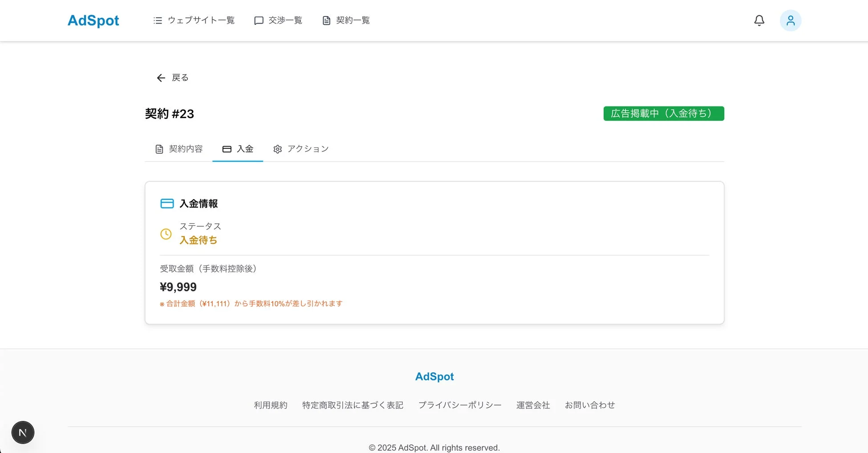Open the アクション tab
This screenshot has height=453, width=868.
(x=308, y=149)
